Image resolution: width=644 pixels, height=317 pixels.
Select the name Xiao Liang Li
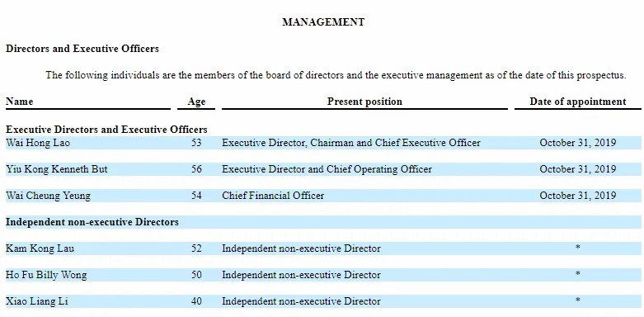(x=37, y=301)
